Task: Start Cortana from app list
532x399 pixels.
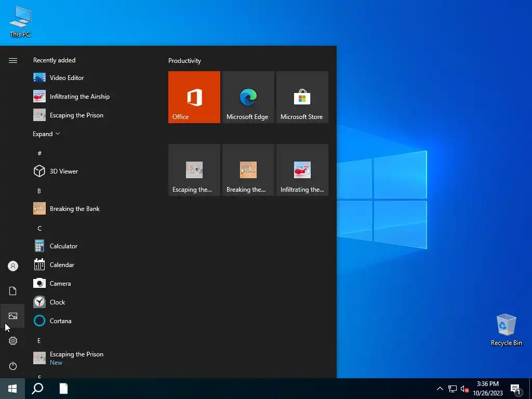Action: (91, 321)
